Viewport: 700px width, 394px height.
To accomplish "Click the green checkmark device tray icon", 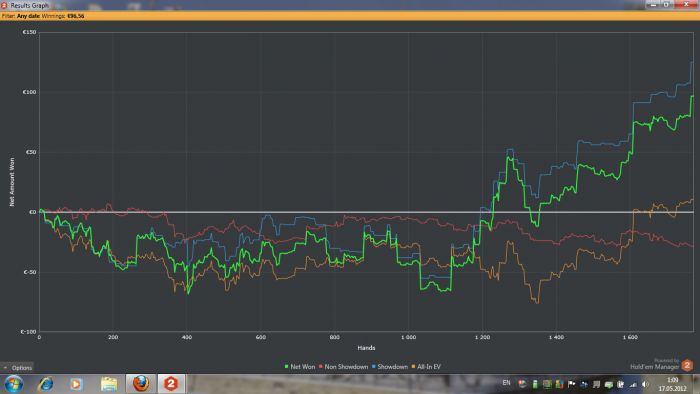I will tap(608, 385).
